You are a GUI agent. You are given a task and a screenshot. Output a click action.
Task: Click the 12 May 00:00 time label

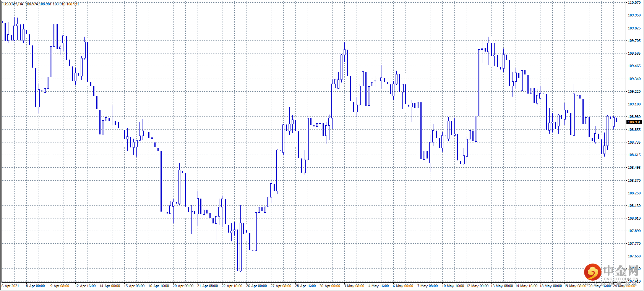pyautogui.click(x=477, y=286)
